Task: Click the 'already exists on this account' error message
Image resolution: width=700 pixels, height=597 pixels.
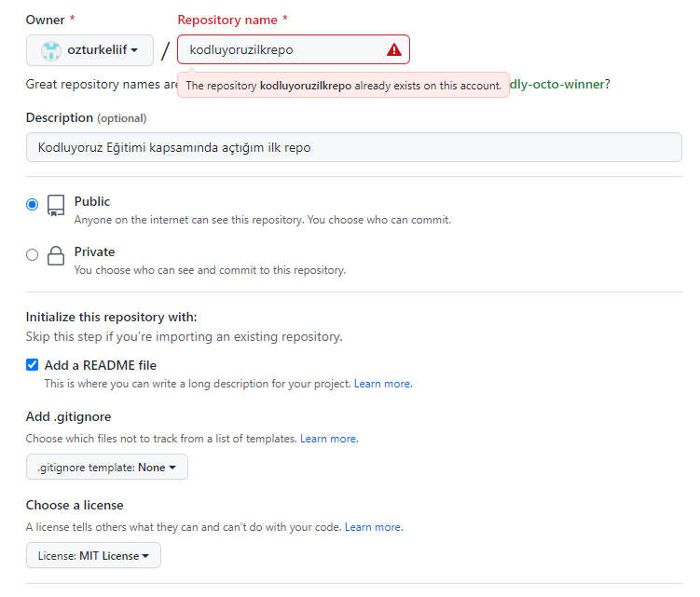Action: [343, 86]
